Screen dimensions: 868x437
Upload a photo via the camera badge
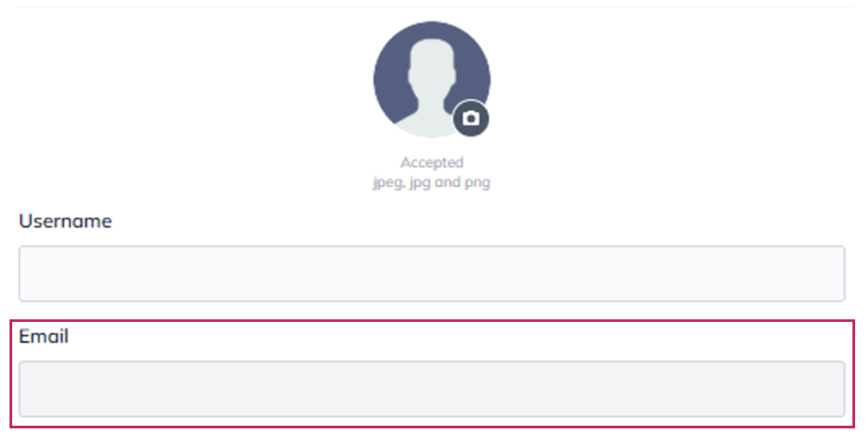[x=471, y=118]
